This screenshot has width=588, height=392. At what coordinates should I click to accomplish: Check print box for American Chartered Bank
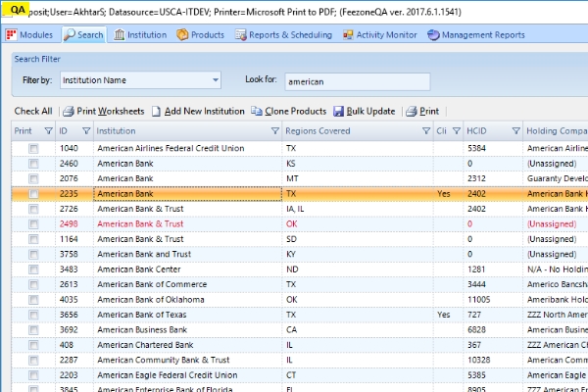(x=33, y=345)
